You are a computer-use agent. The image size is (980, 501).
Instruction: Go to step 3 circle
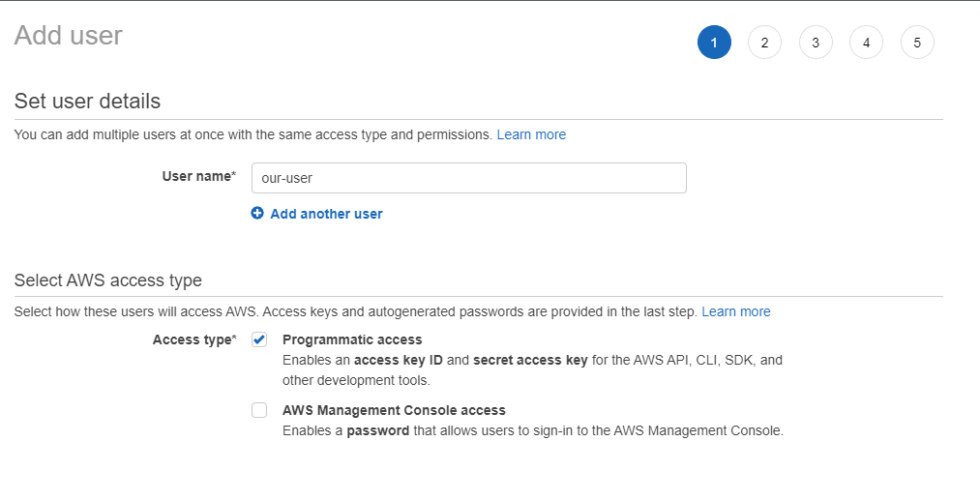[x=816, y=43]
